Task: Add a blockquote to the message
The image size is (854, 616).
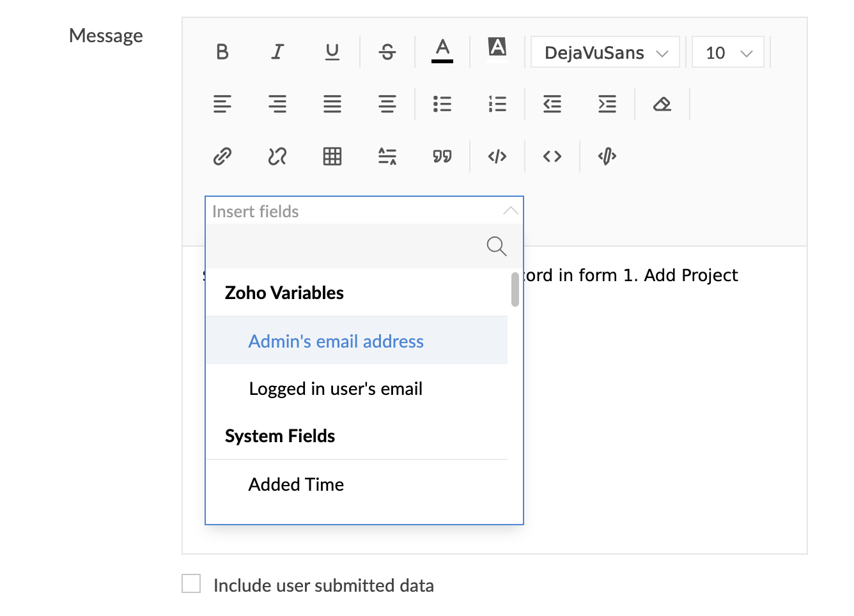Action: (x=442, y=157)
